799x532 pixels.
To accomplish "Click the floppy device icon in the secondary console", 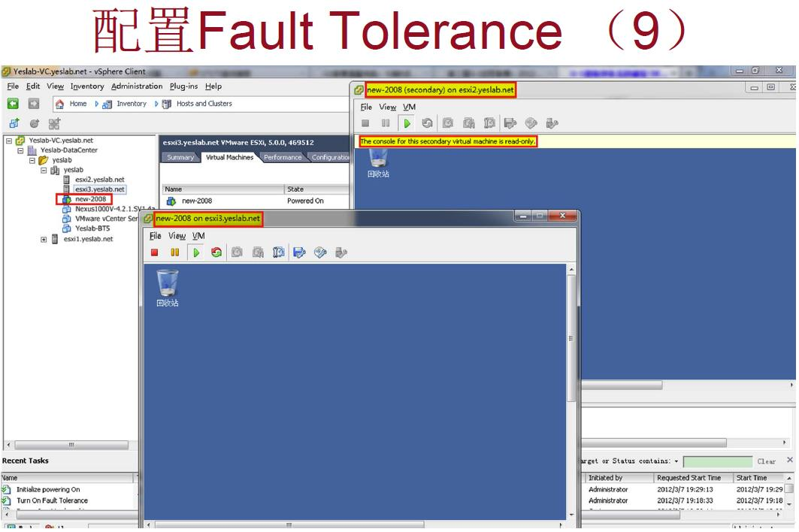I will 510,123.
